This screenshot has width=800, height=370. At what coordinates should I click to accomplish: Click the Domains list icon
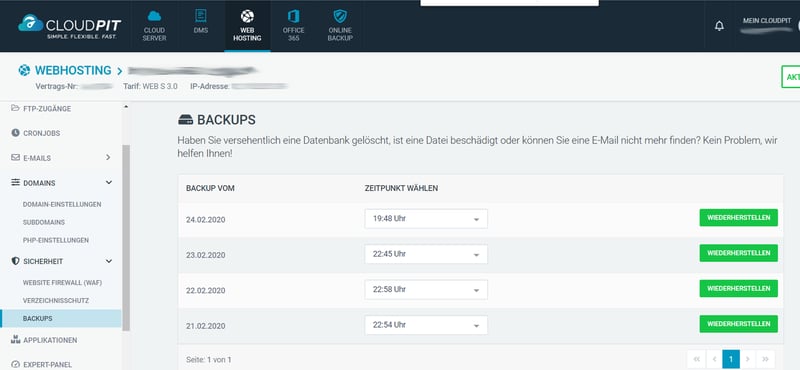[x=15, y=182]
